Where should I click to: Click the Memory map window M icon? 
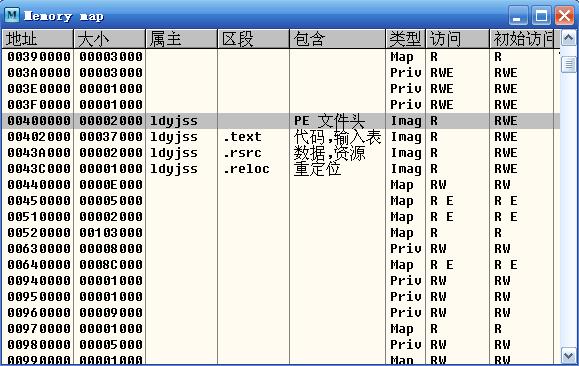[x=12, y=16]
